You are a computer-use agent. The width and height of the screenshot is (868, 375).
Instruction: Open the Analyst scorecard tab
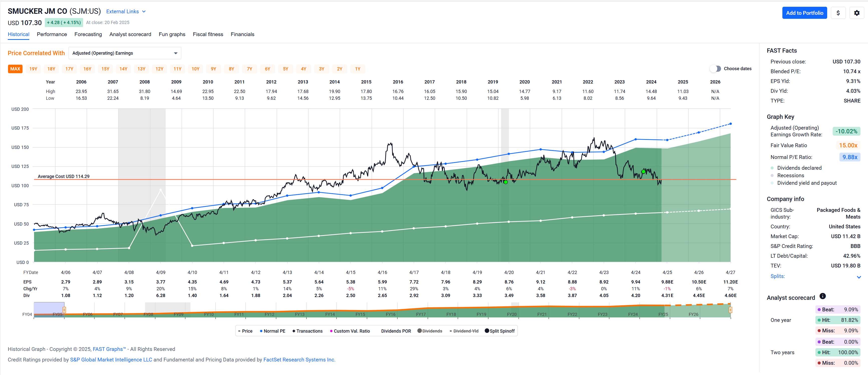(130, 34)
